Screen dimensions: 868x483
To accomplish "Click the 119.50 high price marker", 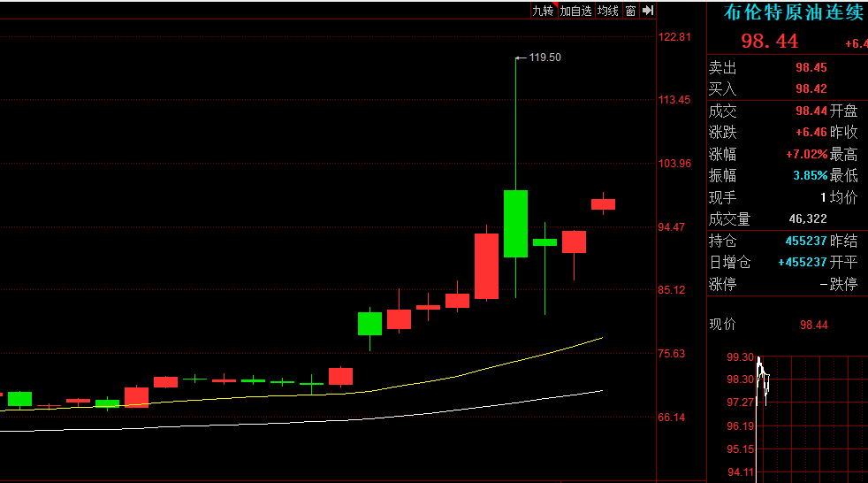I will (x=544, y=57).
